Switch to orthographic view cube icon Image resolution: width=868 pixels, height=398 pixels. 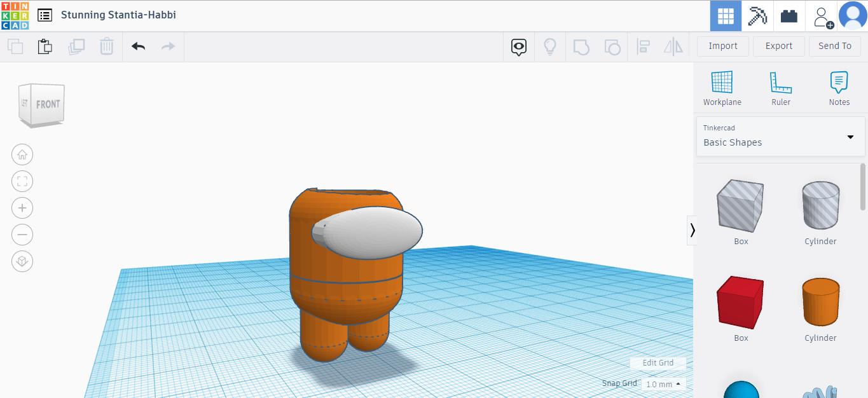click(22, 261)
